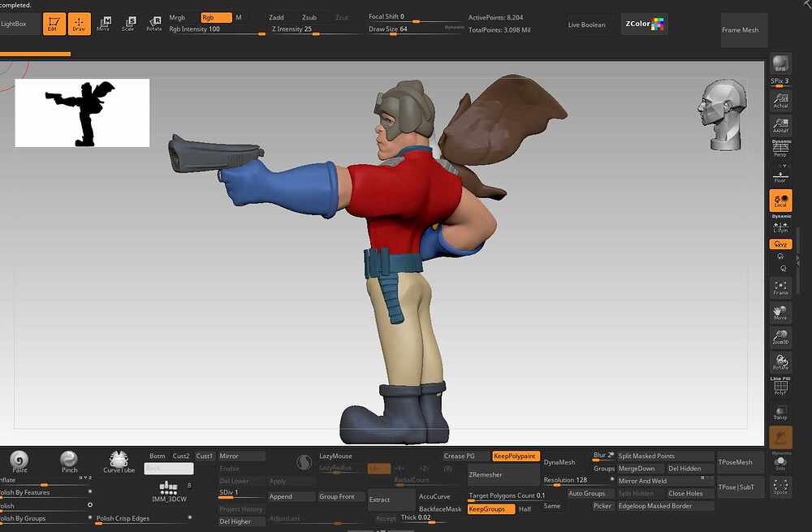Toggle Local transformations button

[x=780, y=201]
